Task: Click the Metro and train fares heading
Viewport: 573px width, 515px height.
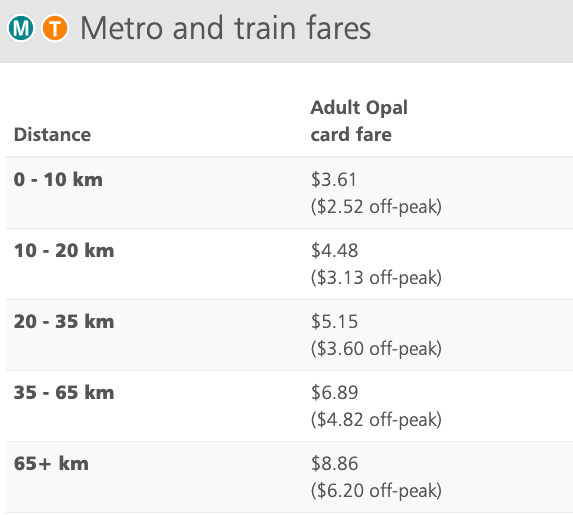Action: click(x=225, y=28)
